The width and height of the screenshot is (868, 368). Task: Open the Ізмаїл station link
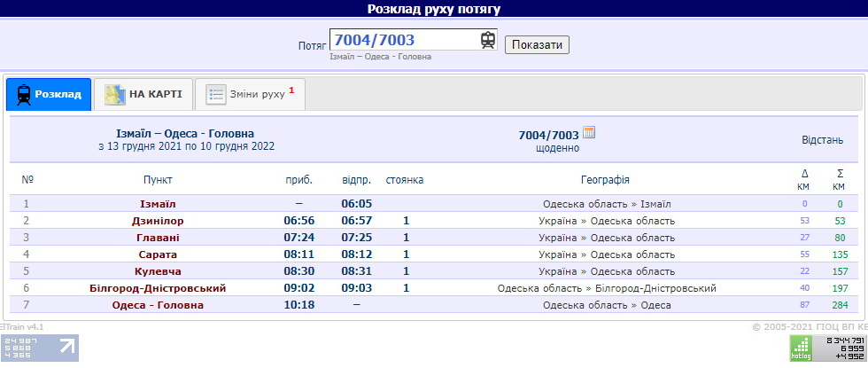(156, 204)
